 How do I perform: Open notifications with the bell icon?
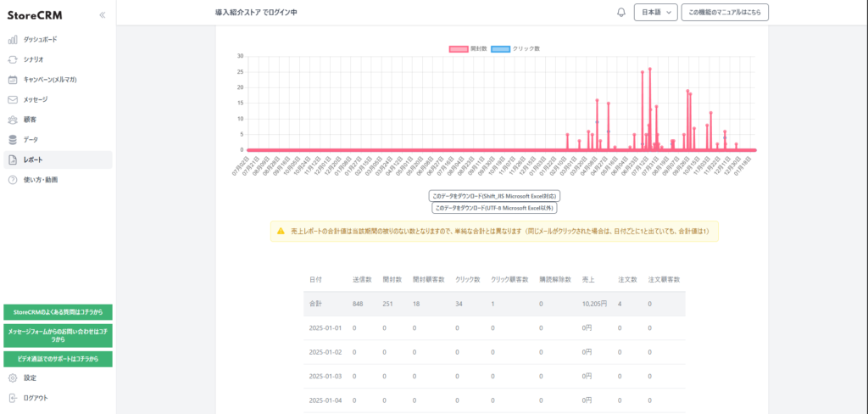click(620, 13)
